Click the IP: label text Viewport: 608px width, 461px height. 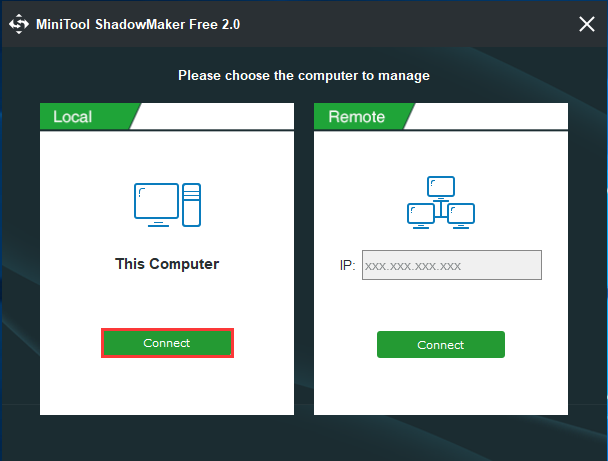click(347, 266)
